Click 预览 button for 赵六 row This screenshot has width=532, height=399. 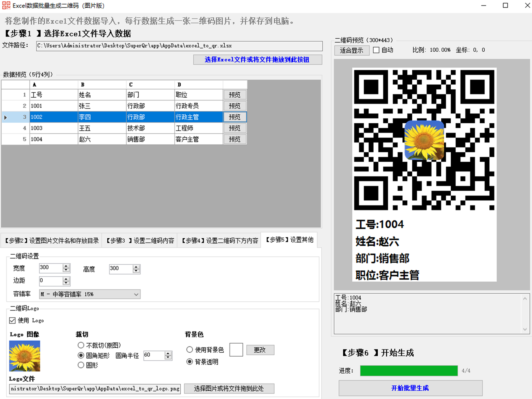(235, 139)
